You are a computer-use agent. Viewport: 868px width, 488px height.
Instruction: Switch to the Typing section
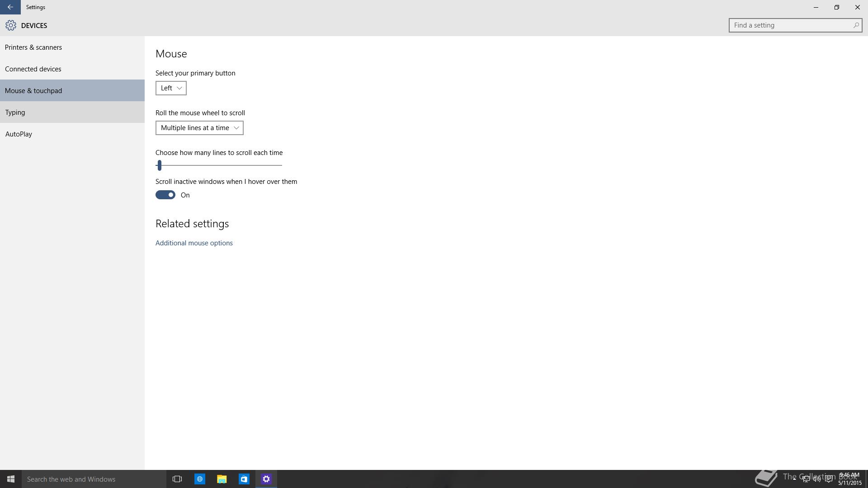point(72,112)
